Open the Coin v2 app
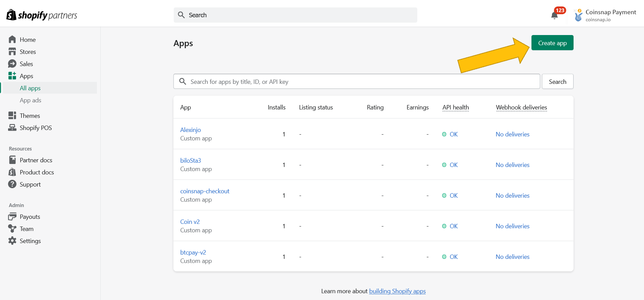Screen dimensions: 644x300 [190, 222]
